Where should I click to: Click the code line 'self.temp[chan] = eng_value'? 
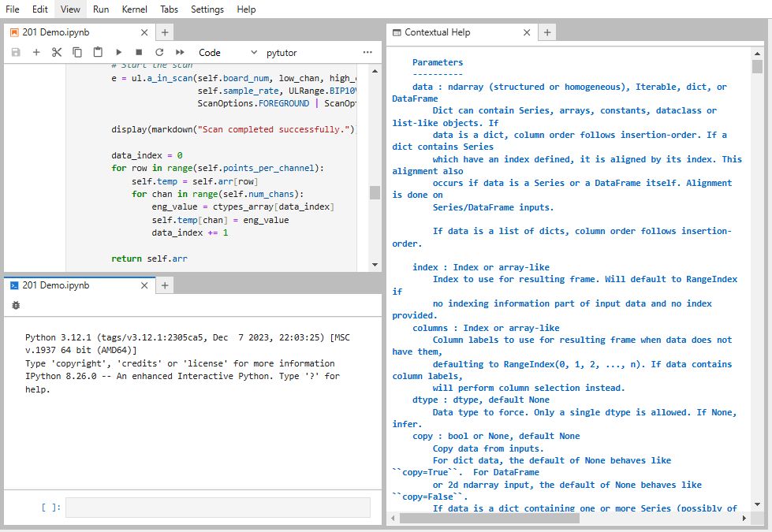(x=220, y=219)
